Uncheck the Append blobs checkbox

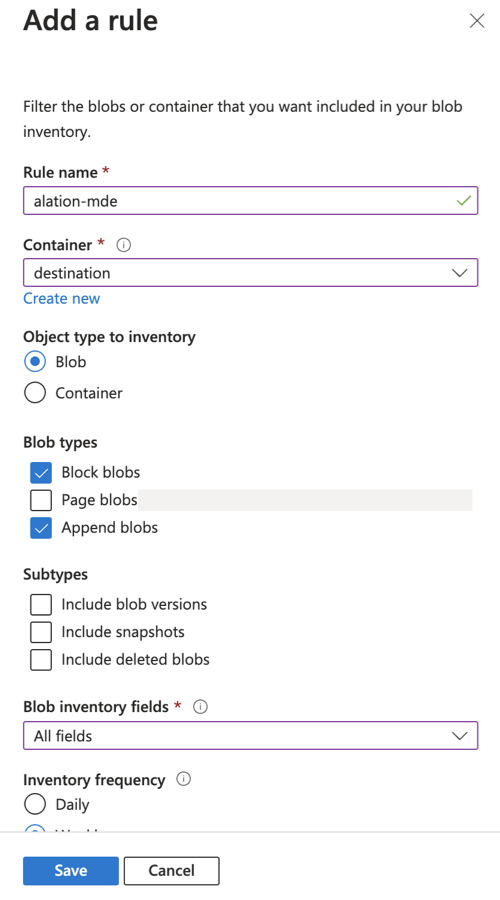coord(41,528)
